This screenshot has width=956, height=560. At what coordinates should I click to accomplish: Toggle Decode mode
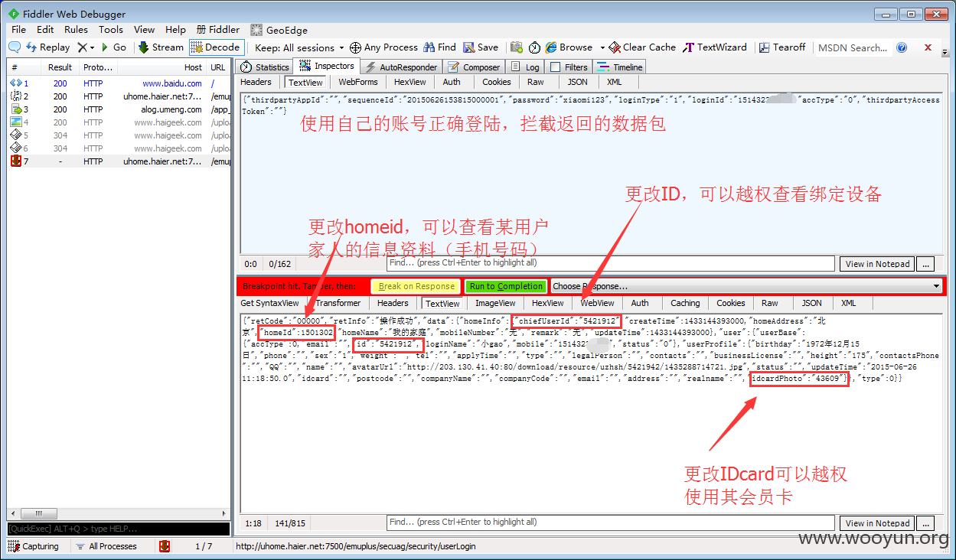pyautogui.click(x=216, y=47)
